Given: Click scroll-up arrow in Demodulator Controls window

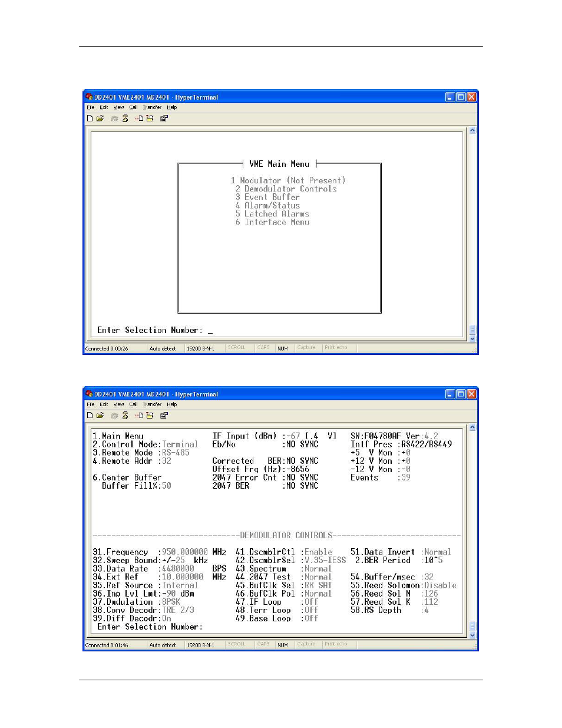Looking at the screenshot, I should [472, 427].
